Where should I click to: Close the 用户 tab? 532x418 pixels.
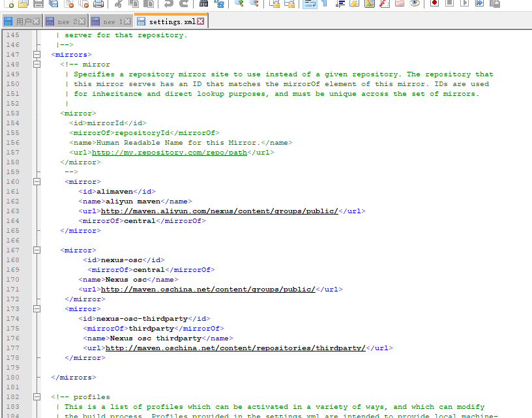click(37, 22)
